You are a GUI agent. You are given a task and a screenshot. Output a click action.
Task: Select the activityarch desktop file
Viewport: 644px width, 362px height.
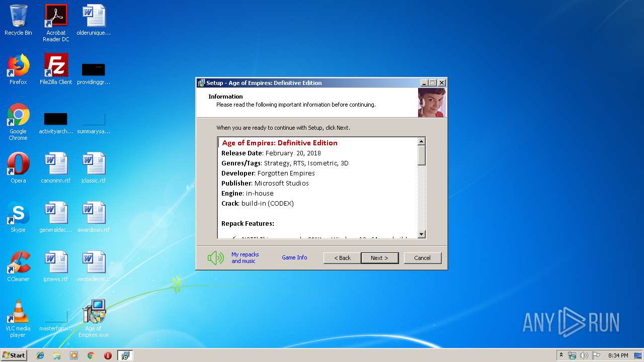coord(56,123)
